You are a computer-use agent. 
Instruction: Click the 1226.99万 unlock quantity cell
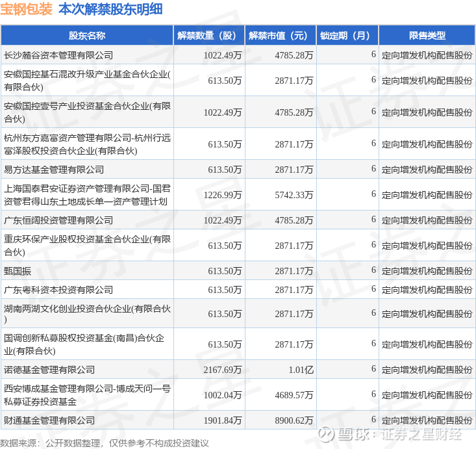click(209, 195)
